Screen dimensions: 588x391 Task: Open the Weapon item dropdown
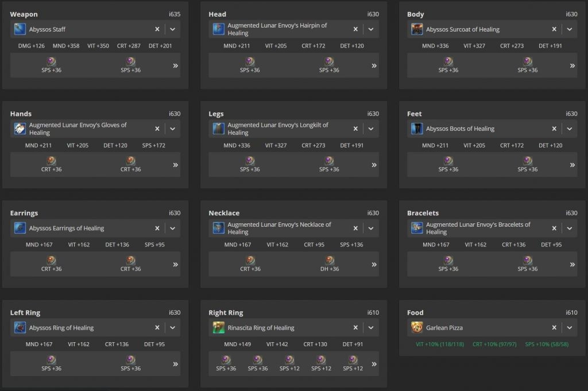click(172, 29)
